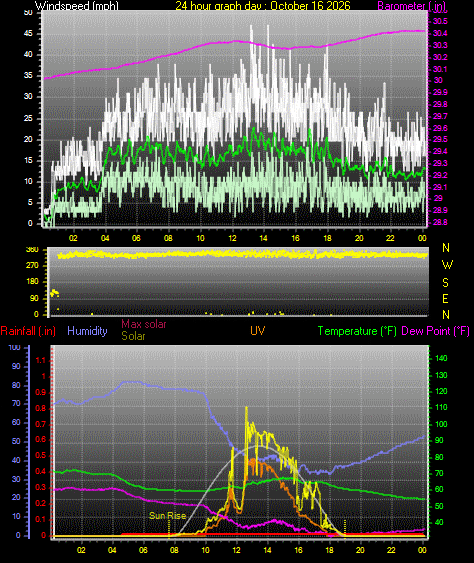The image size is (474, 563).
Task: Click the "30.1" barometer axis value
Action: click(x=440, y=69)
